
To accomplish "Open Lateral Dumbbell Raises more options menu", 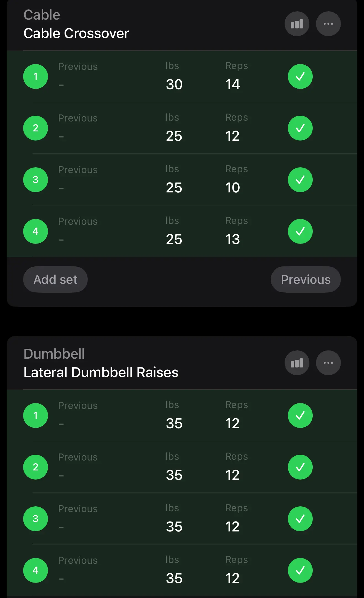I will click(328, 363).
